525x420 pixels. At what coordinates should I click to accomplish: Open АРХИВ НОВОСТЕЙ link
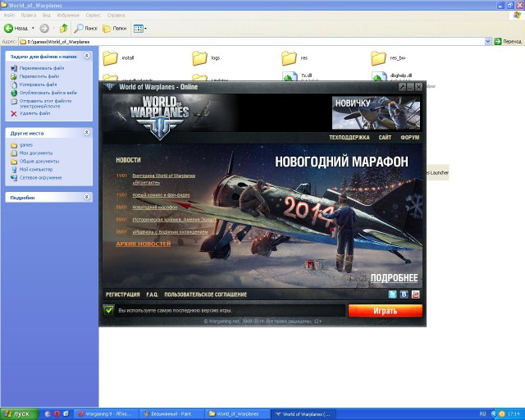pyautogui.click(x=144, y=244)
